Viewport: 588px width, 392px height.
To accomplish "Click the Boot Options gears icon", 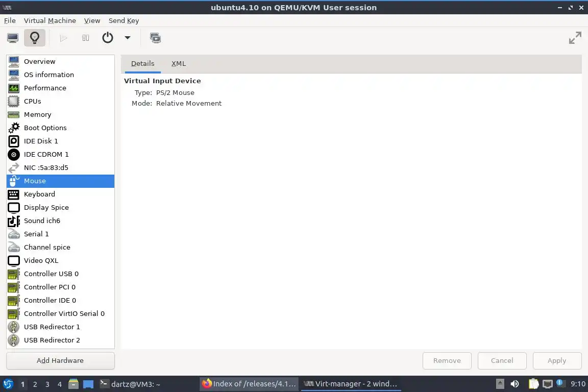I will [13, 128].
